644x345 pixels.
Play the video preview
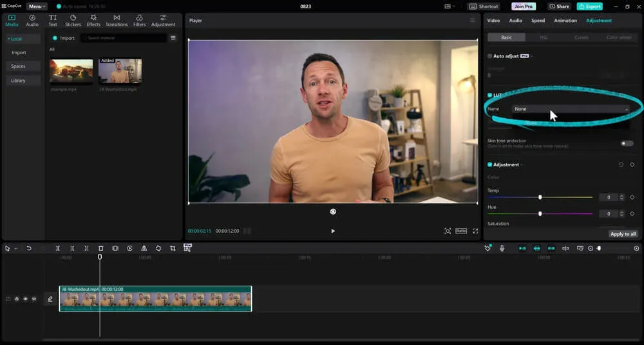[x=333, y=231]
